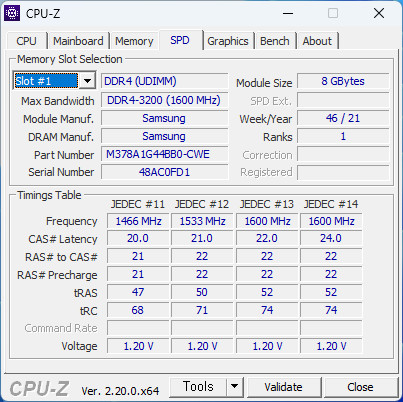Select the DDR4 (UDIMM) field

pyautogui.click(x=165, y=81)
